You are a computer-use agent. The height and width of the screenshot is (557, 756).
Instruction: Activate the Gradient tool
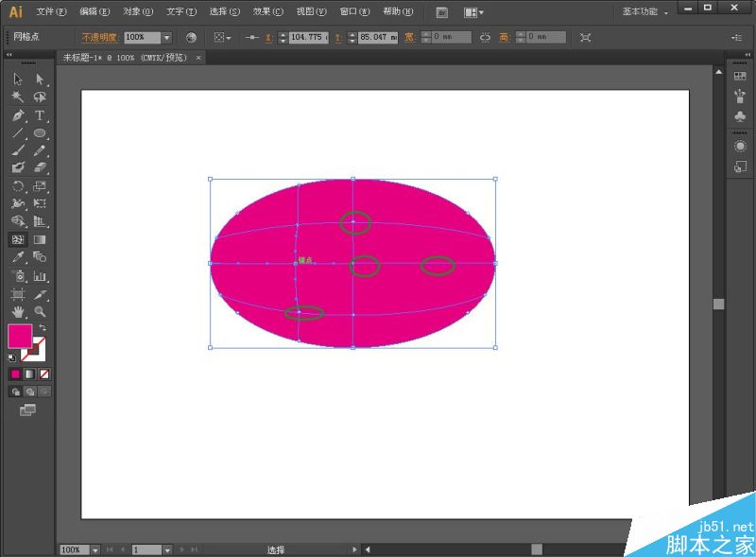[40, 239]
